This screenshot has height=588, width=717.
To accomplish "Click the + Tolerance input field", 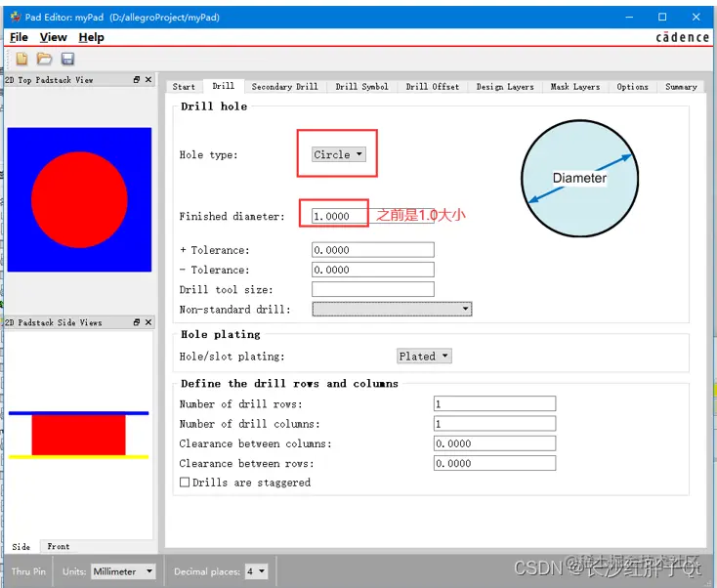I will [373, 250].
